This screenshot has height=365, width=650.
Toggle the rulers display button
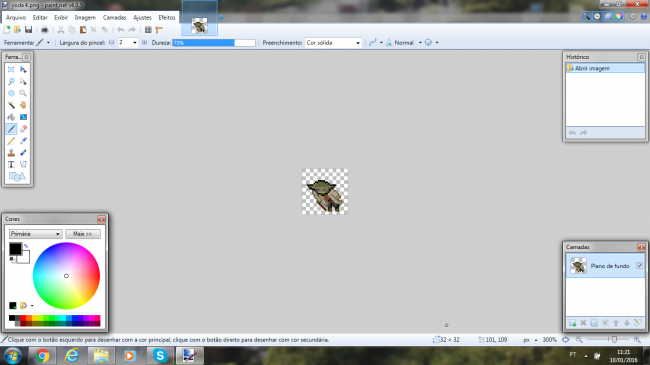coord(159,29)
